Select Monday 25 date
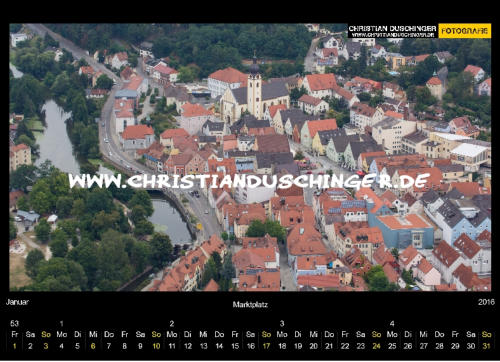The width and height of the screenshot is (500, 362). click(x=392, y=346)
